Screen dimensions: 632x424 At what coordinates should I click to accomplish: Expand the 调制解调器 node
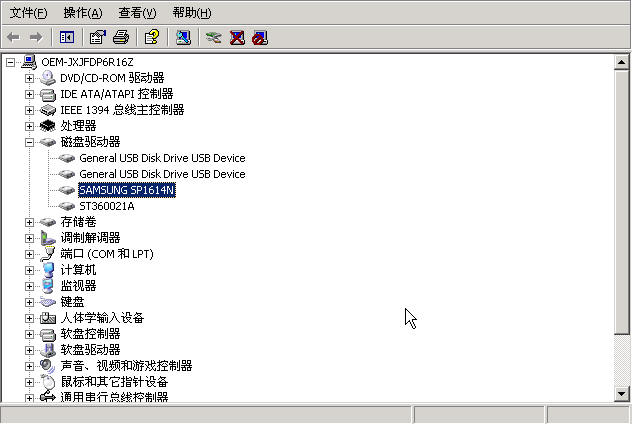click(29, 238)
